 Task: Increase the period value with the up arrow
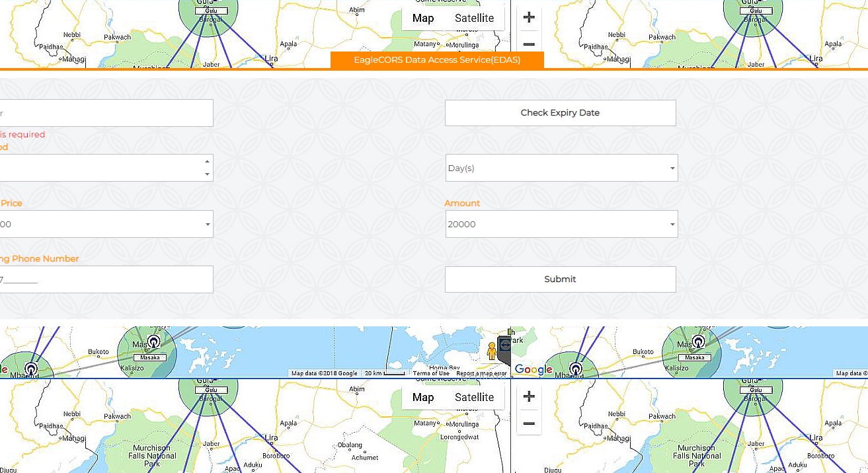click(207, 161)
